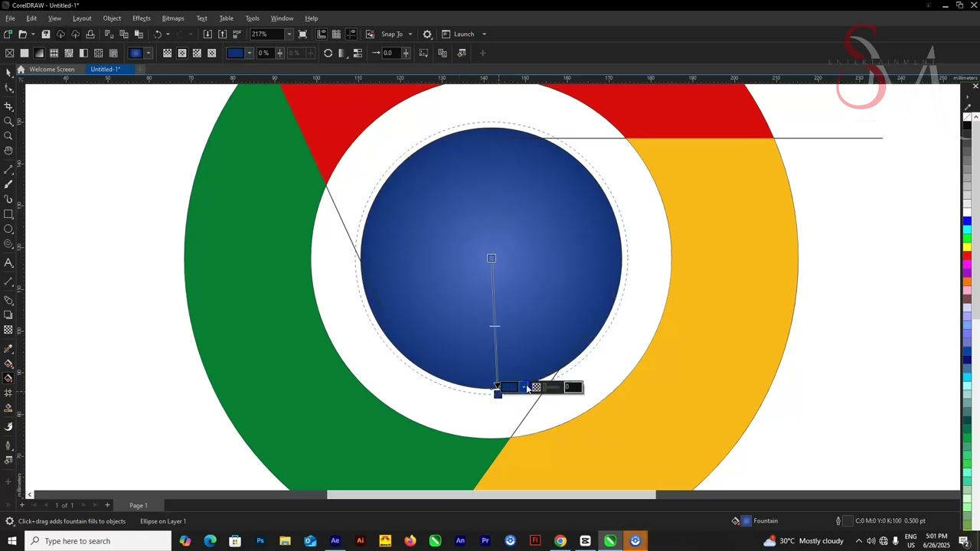Open the Help menu
This screenshot has width=980, height=551.
pyautogui.click(x=312, y=18)
